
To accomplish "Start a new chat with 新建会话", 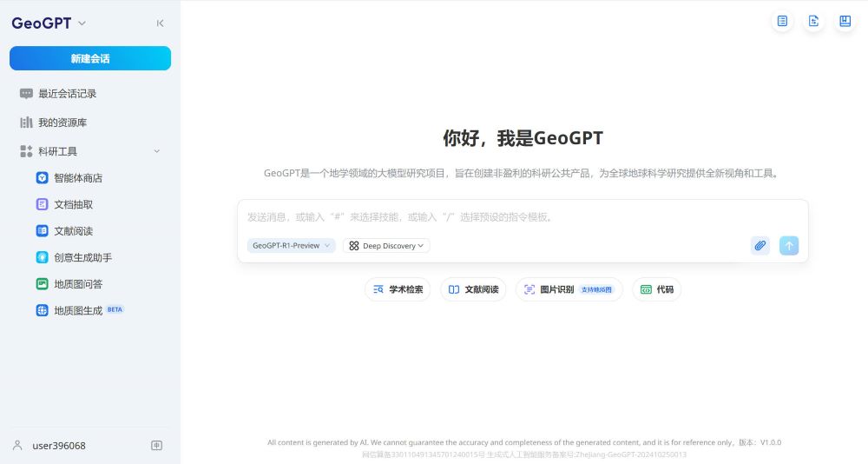I will (90, 58).
